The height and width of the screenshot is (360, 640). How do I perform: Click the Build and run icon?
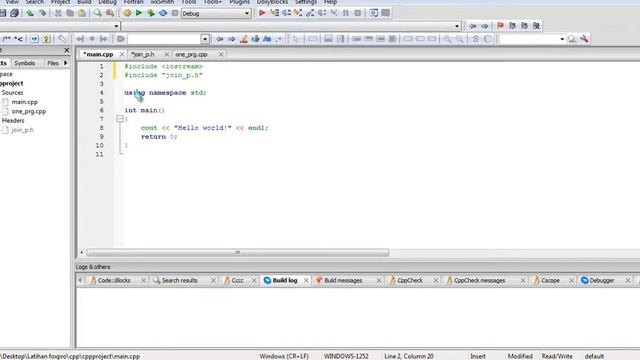(x=151, y=13)
